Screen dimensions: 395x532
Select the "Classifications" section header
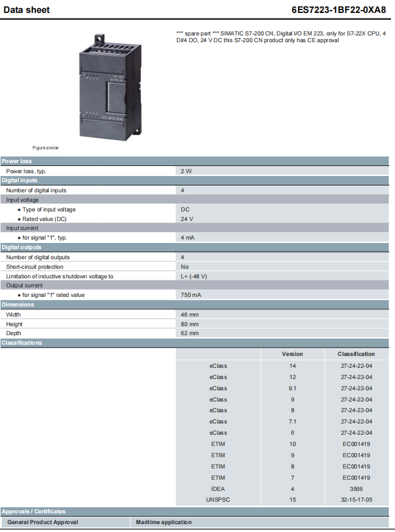[x=22, y=342]
